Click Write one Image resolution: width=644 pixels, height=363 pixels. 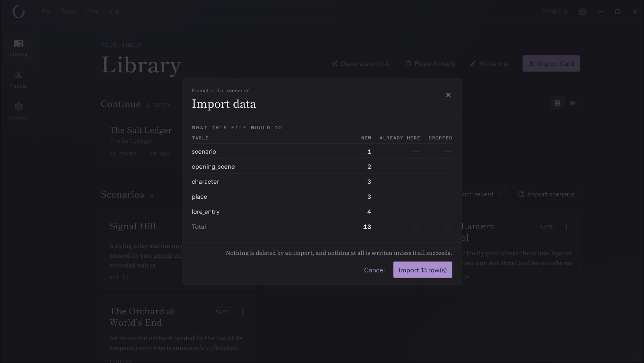pyautogui.click(x=489, y=63)
